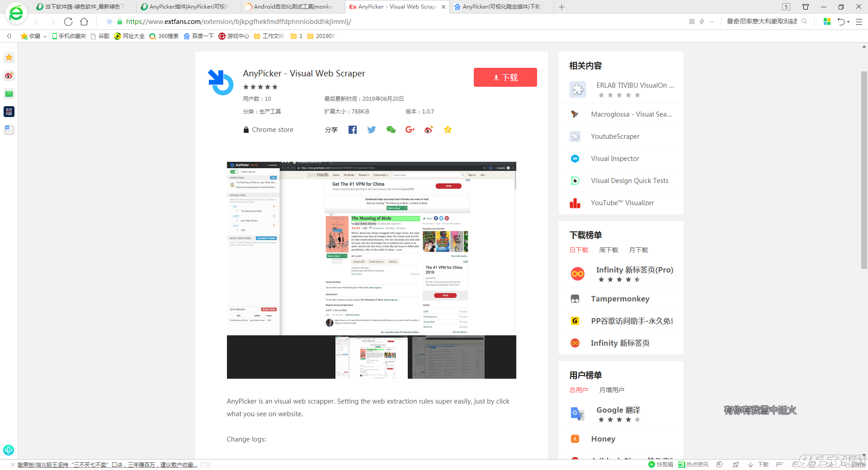
Task: Open 游戏中心 bookmark
Action: point(234,36)
